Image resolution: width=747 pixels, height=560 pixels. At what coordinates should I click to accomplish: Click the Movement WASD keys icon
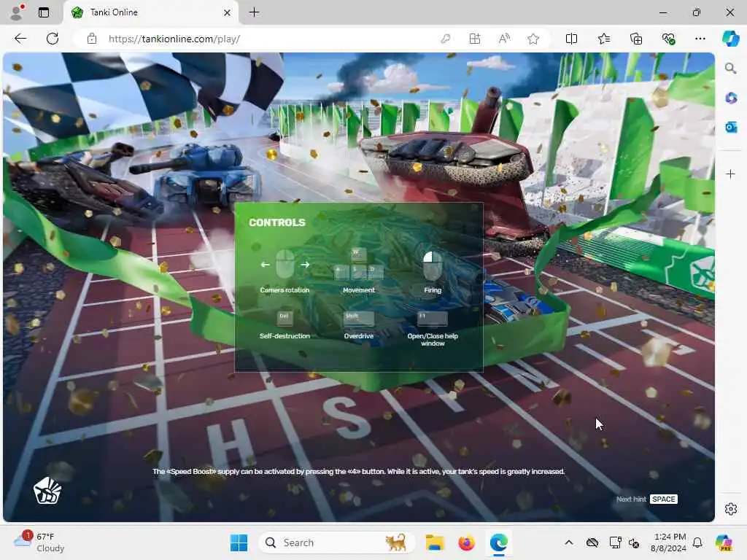[x=359, y=264]
